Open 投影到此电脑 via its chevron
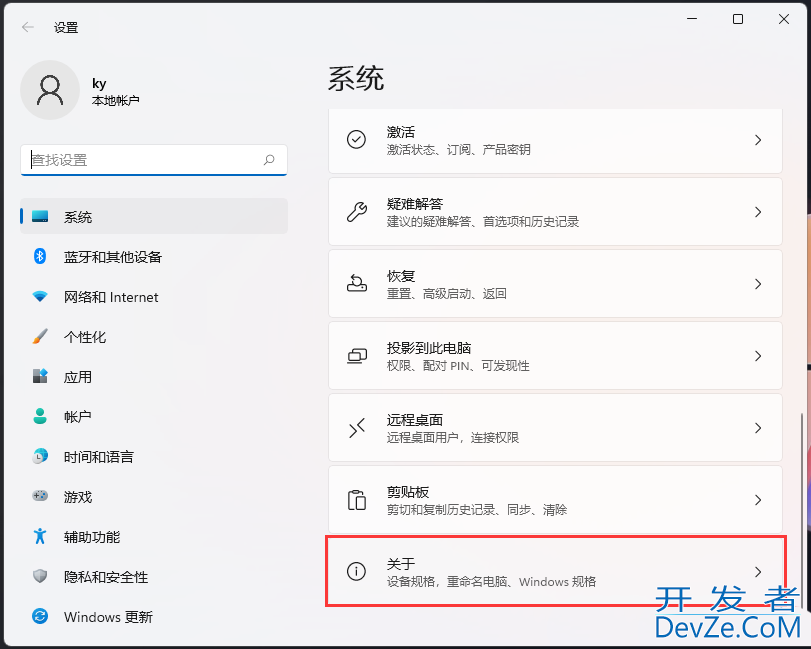The image size is (811, 649). [x=758, y=356]
